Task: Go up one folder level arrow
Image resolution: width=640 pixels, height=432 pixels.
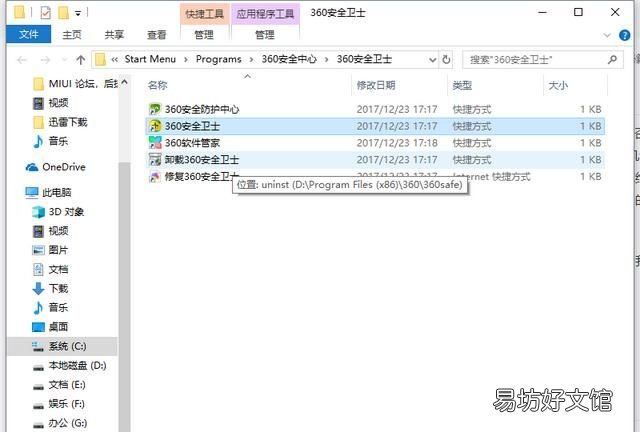Action: click(x=80, y=60)
